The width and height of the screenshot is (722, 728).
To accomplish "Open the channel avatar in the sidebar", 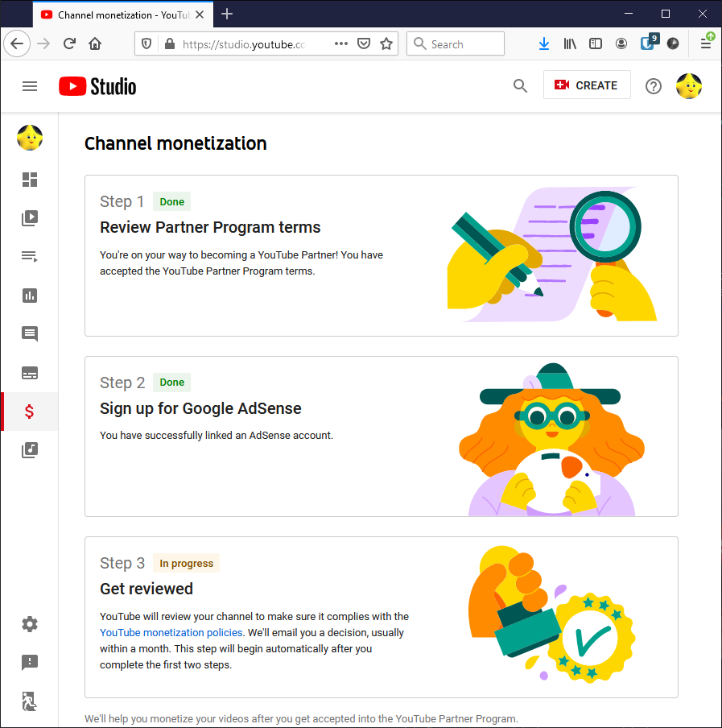I will [x=30, y=138].
